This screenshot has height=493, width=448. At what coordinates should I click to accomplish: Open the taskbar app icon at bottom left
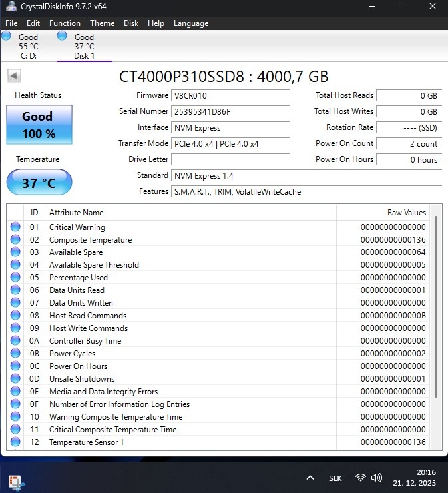pos(15,482)
